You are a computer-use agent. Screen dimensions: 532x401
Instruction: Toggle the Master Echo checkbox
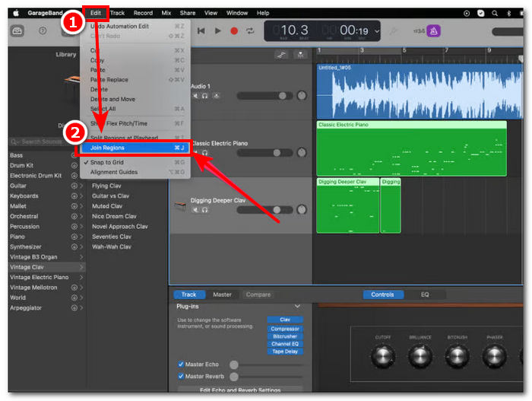[x=181, y=364]
